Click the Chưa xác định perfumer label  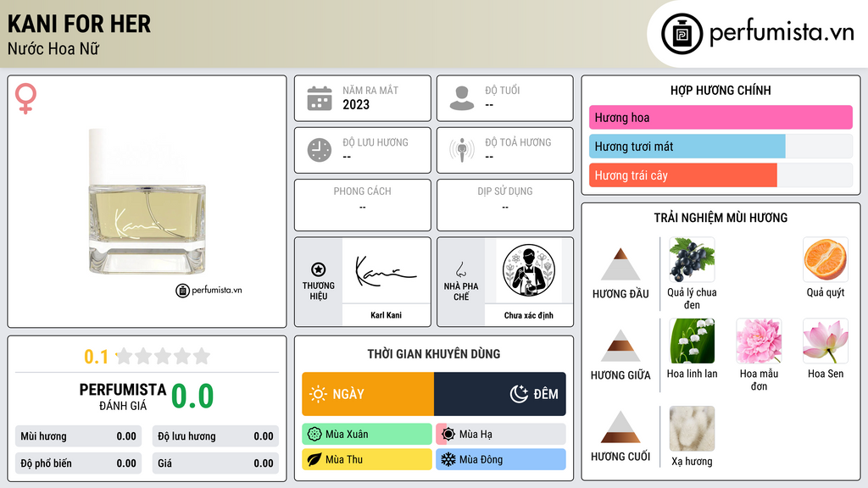tap(529, 315)
